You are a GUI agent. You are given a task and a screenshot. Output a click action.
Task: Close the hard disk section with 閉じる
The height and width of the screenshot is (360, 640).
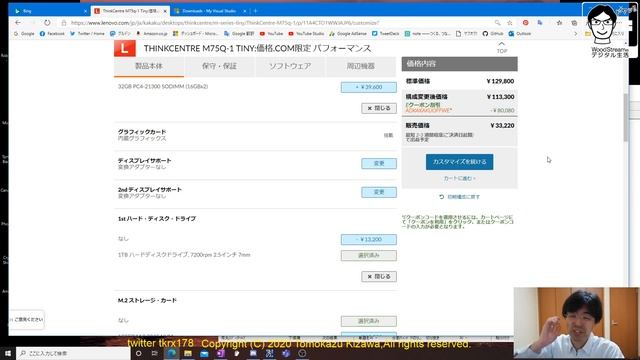[379, 276]
